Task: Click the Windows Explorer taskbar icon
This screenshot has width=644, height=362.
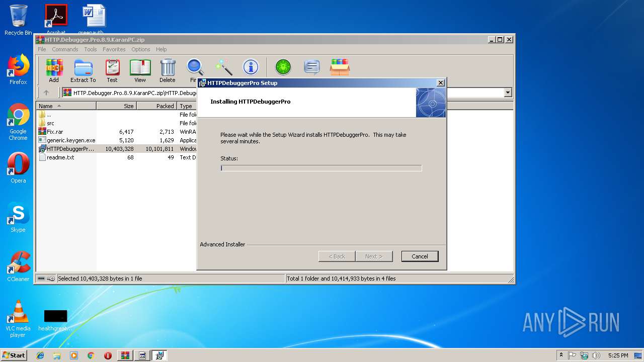Action: (57, 355)
